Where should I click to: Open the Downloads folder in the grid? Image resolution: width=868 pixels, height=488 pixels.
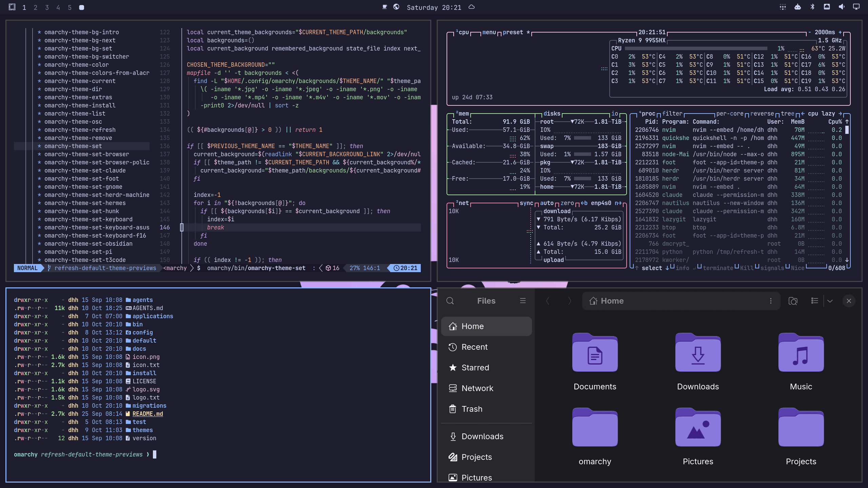(x=698, y=362)
